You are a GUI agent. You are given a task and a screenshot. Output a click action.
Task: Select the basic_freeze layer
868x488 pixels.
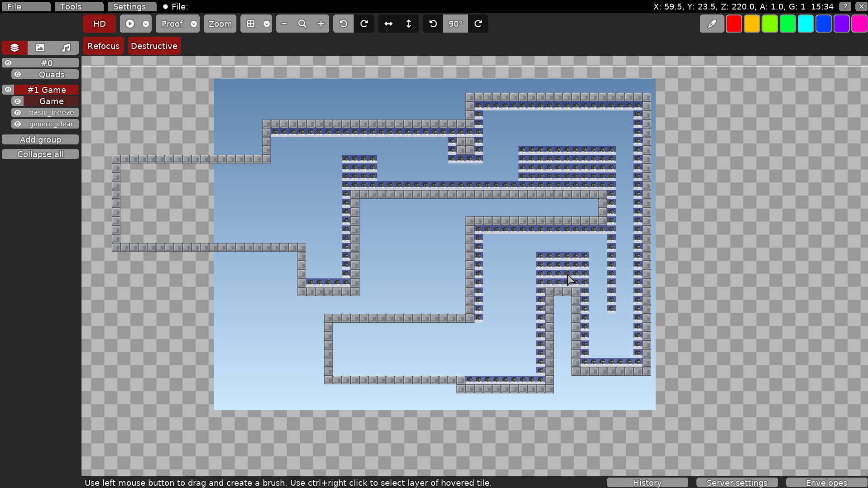(51, 112)
